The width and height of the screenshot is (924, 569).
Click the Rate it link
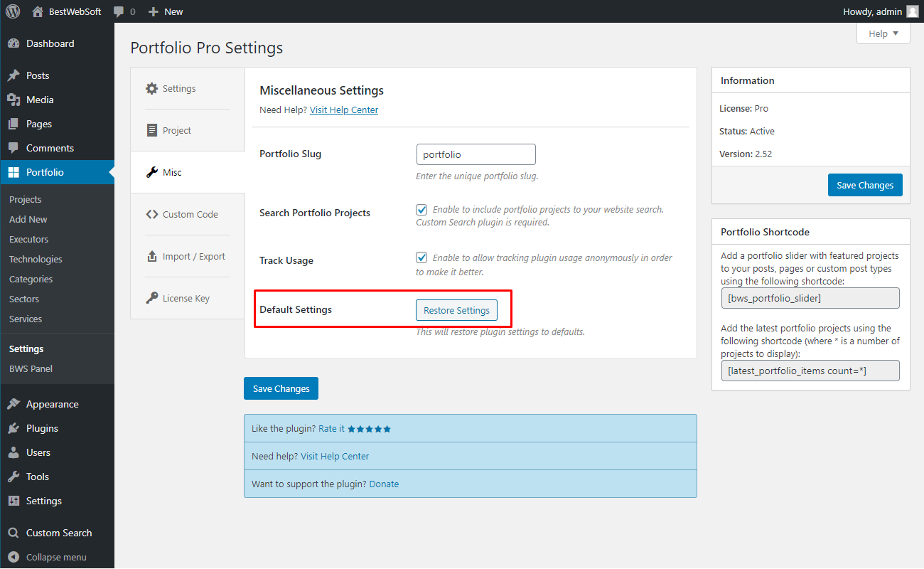coord(331,429)
